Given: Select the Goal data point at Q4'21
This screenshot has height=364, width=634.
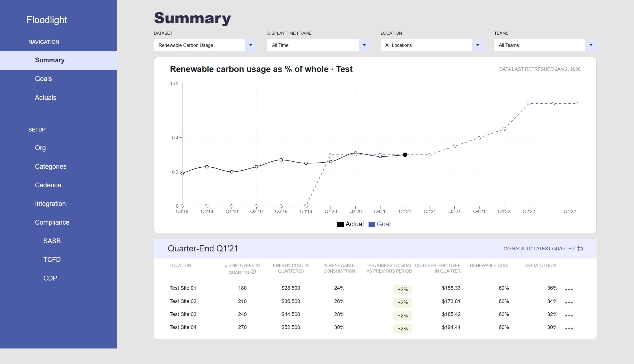Looking at the screenshot, I should (x=479, y=138).
